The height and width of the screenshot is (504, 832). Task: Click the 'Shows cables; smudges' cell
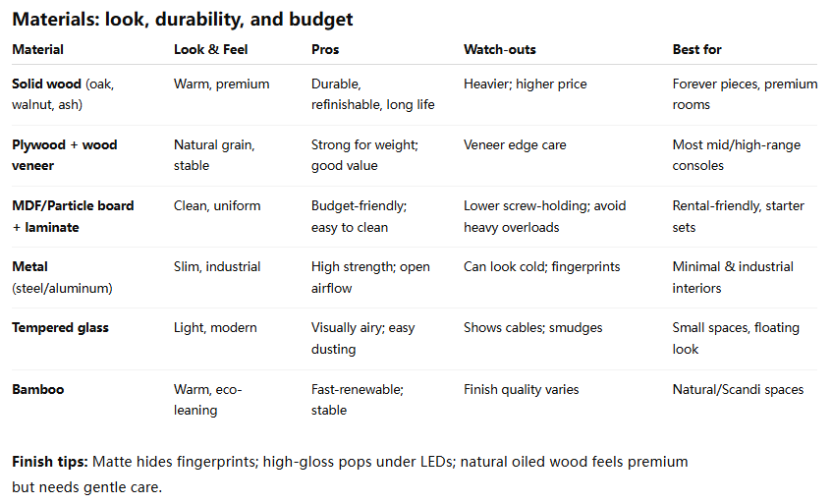532,328
